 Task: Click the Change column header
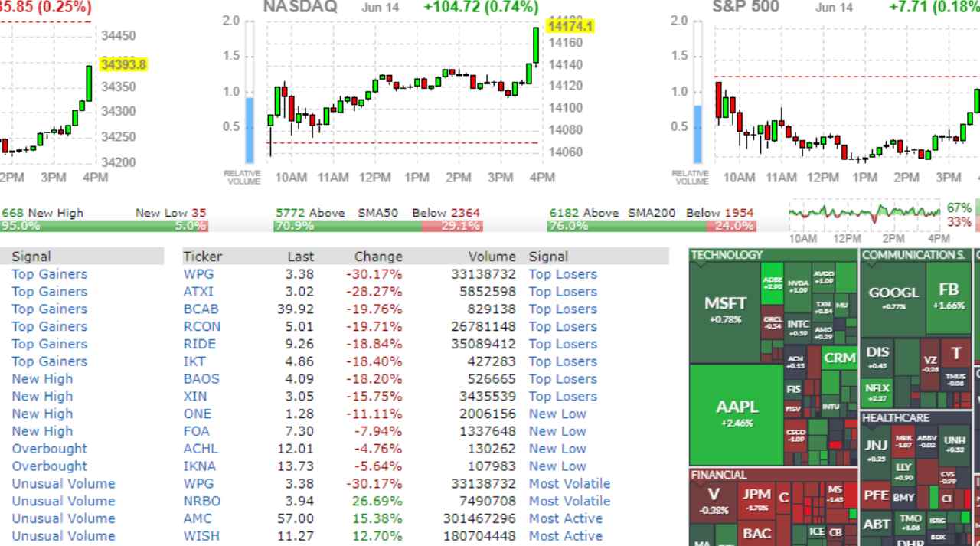pos(378,257)
